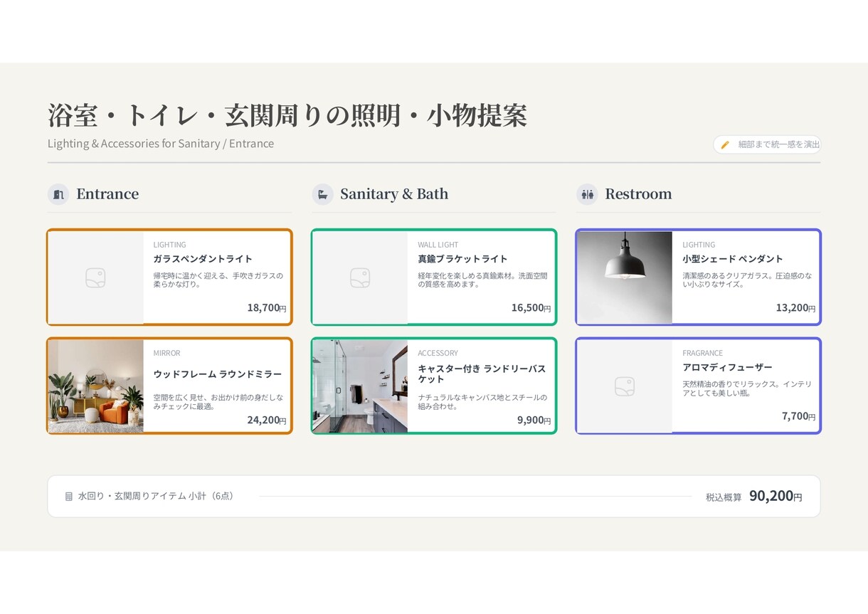Screen dimensions: 868x614
Task: Click the LIGHTING label above ガラスペンダントライト
Action: [169, 245]
